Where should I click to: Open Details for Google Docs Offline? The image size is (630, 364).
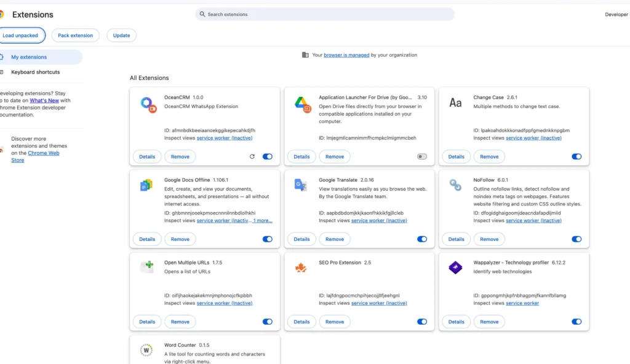[x=147, y=239]
